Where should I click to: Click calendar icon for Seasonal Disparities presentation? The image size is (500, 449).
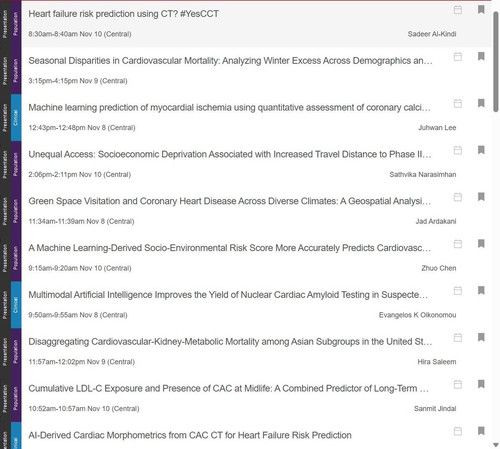point(458,57)
